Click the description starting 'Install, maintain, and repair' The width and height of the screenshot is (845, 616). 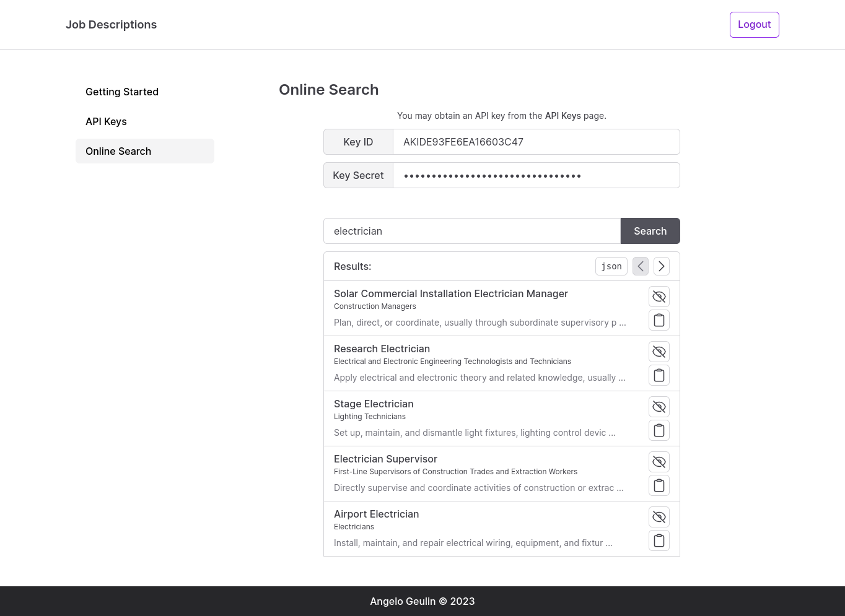[473, 543]
